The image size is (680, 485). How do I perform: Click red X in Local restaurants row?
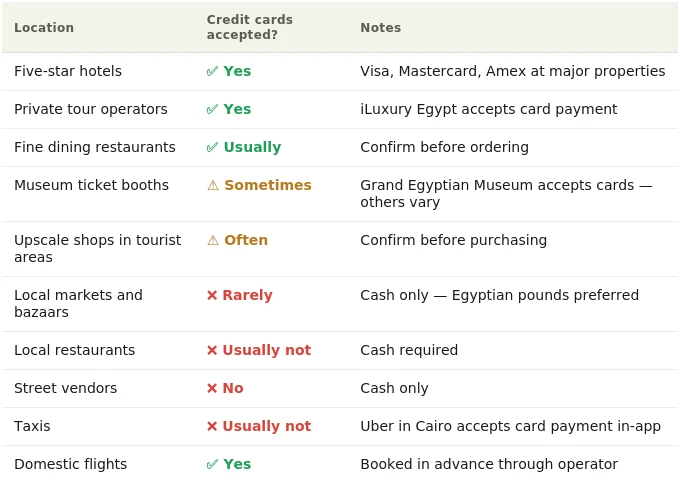pyautogui.click(x=212, y=351)
